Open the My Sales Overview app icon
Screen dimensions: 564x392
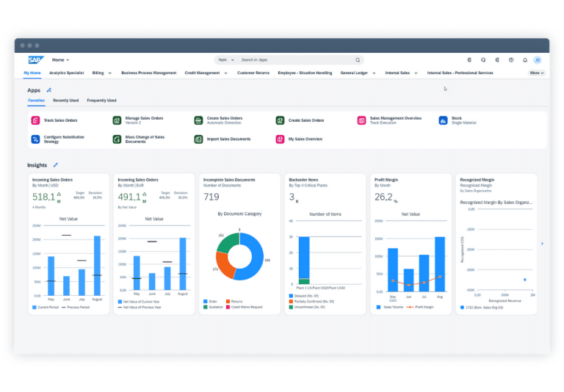click(280, 139)
